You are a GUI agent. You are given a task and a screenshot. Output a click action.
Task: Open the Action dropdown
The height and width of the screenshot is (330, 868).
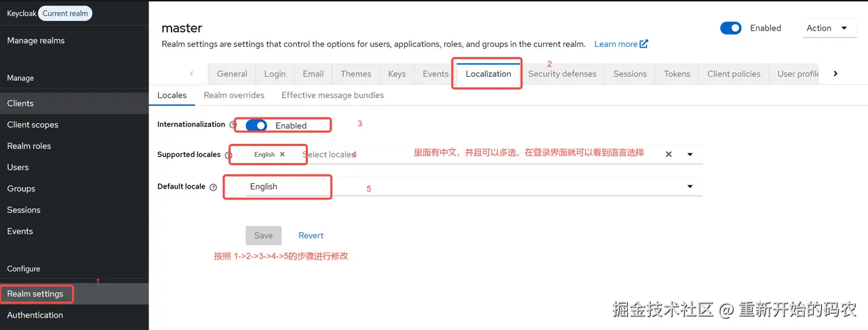tap(829, 28)
